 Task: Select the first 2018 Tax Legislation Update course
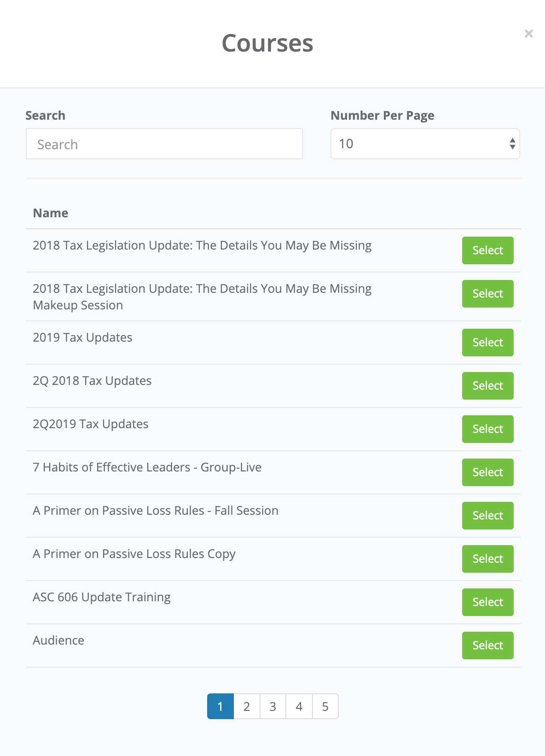click(x=488, y=250)
